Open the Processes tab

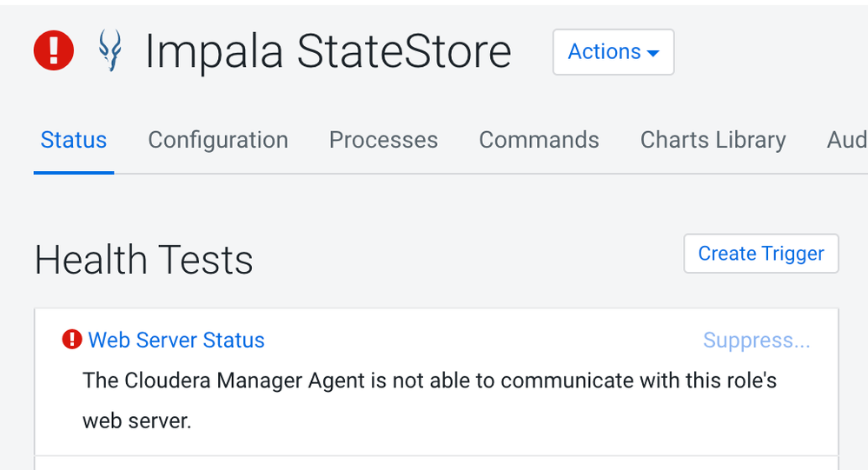383,140
